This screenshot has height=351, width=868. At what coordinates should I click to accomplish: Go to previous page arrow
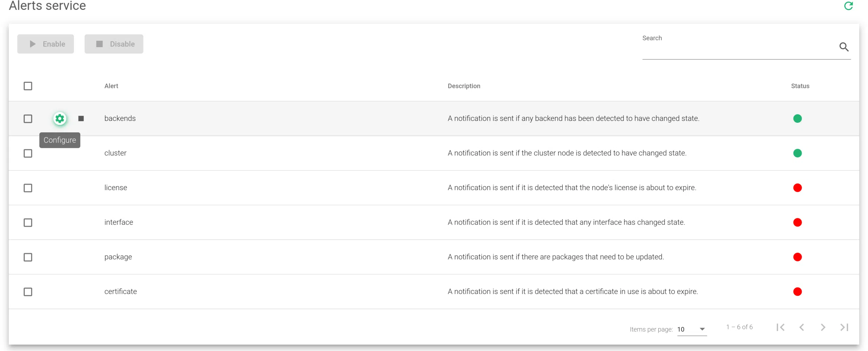pos(802,327)
